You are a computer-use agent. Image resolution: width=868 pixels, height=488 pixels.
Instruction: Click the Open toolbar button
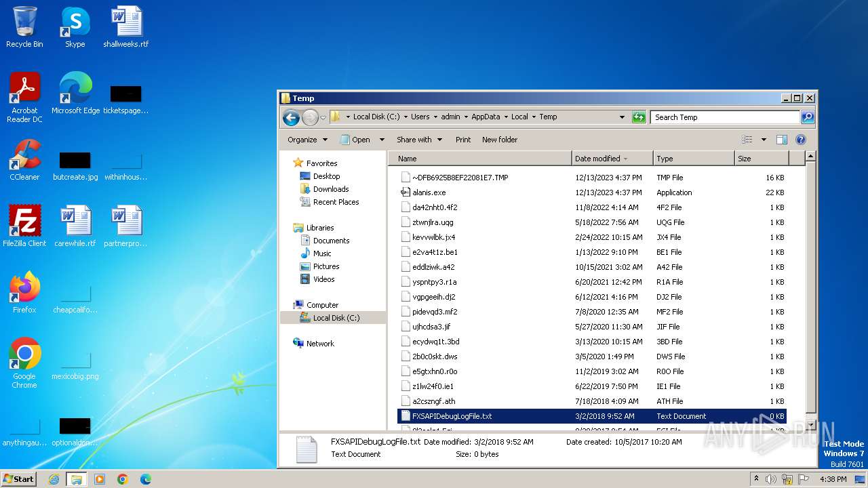click(355, 140)
